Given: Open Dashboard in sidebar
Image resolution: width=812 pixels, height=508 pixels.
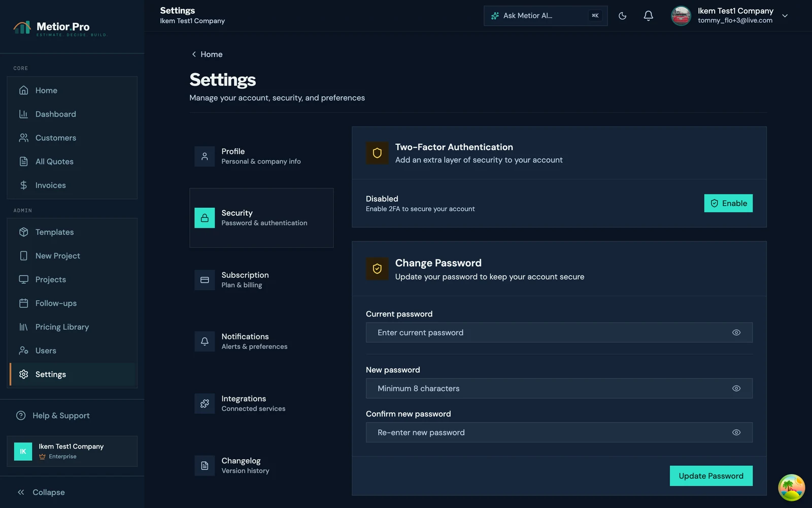Looking at the screenshot, I should pyautogui.click(x=73, y=114).
